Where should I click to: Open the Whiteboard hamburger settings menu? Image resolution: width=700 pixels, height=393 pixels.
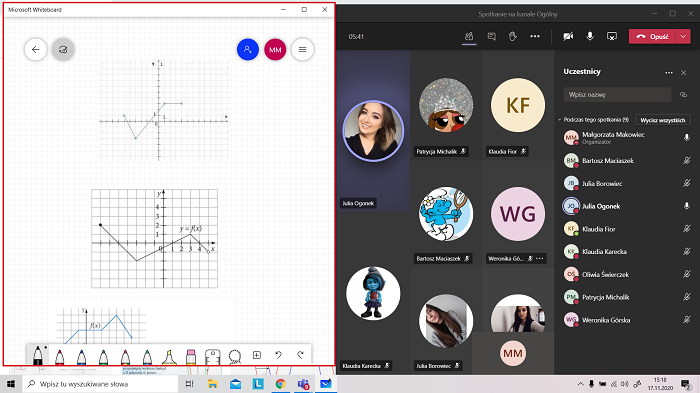tap(302, 50)
